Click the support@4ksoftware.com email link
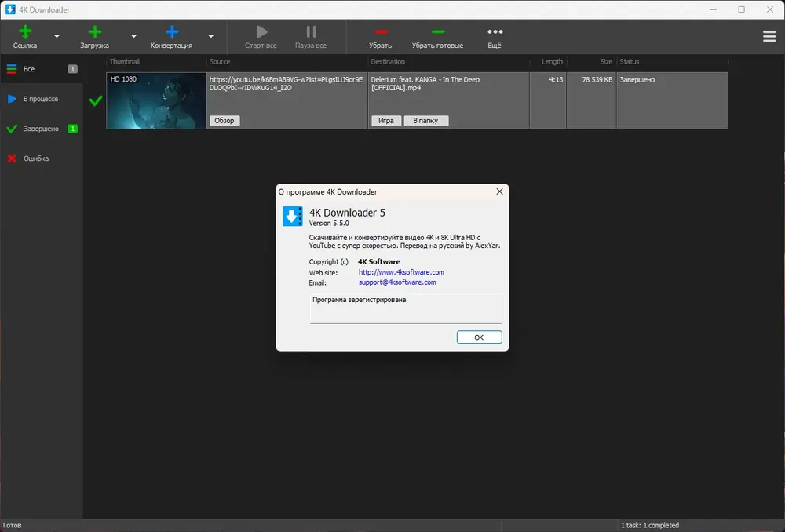Viewport: 785px width, 532px height. click(x=397, y=282)
